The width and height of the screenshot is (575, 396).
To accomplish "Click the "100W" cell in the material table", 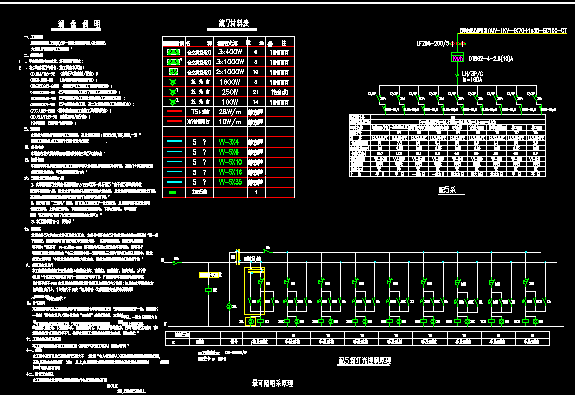I will click(x=230, y=102).
